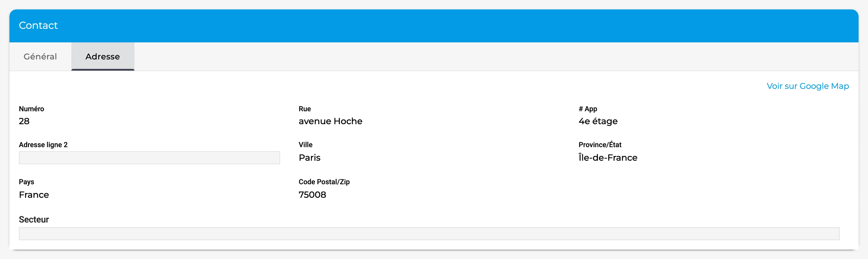
Task: Click the Code Postal/Zip label
Action: point(324,182)
